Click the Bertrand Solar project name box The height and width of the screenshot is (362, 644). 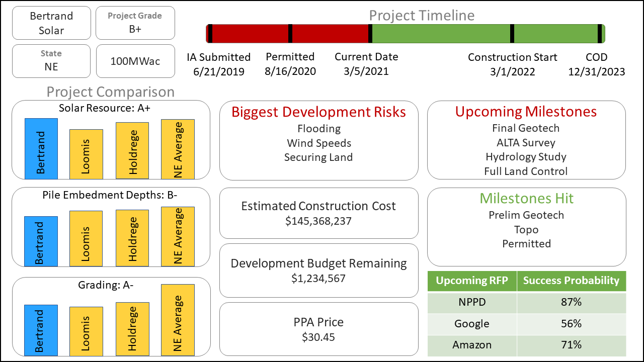pos(51,23)
